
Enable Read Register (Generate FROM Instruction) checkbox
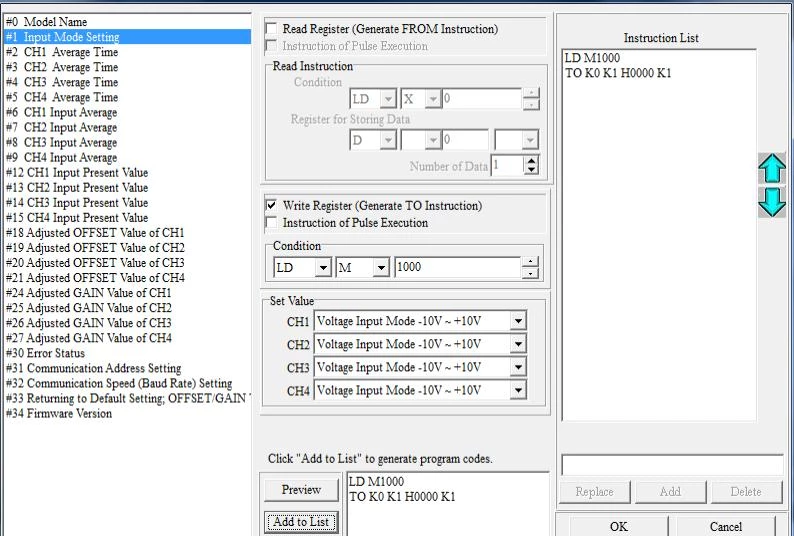tap(271, 29)
